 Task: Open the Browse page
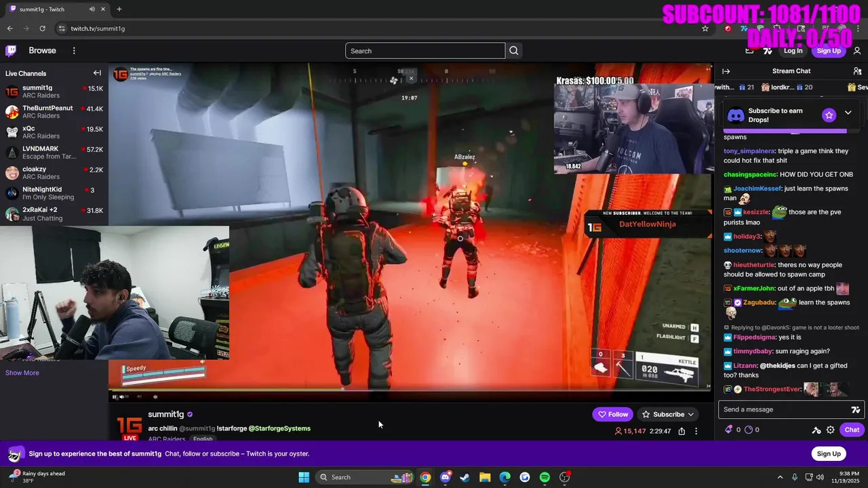pyautogui.click(x=42, y=51)
